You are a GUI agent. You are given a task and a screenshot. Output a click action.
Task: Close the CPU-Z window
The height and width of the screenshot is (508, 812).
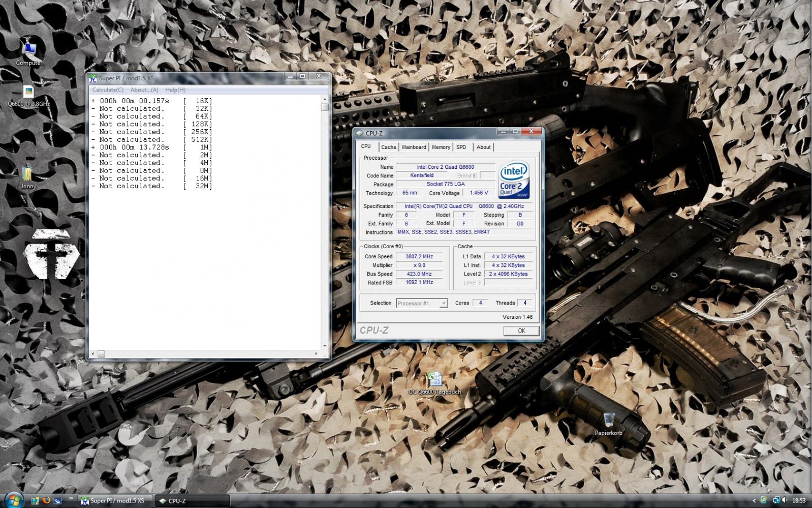532,131
